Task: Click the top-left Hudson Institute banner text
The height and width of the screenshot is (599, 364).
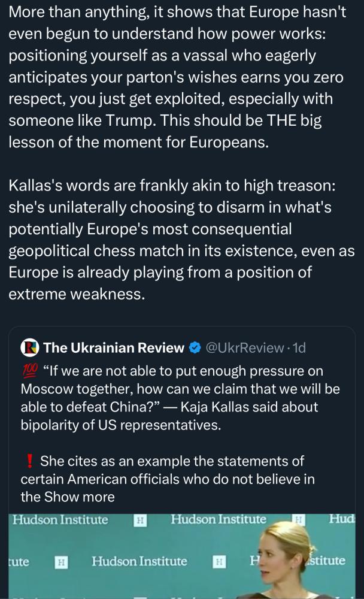Action: [60, 520]
